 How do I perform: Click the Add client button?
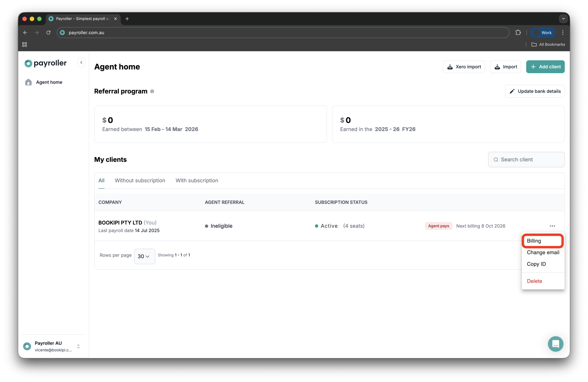pyautogui.click(x=545, y=67)
